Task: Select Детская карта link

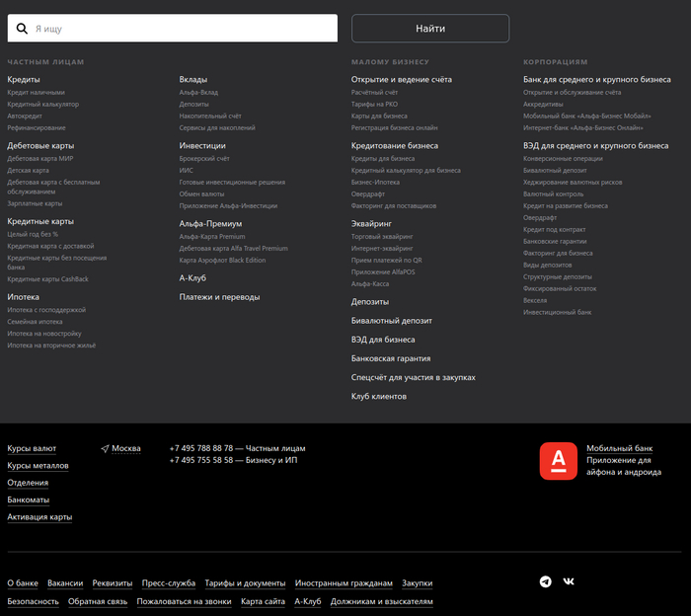Action: coord(29,171)
